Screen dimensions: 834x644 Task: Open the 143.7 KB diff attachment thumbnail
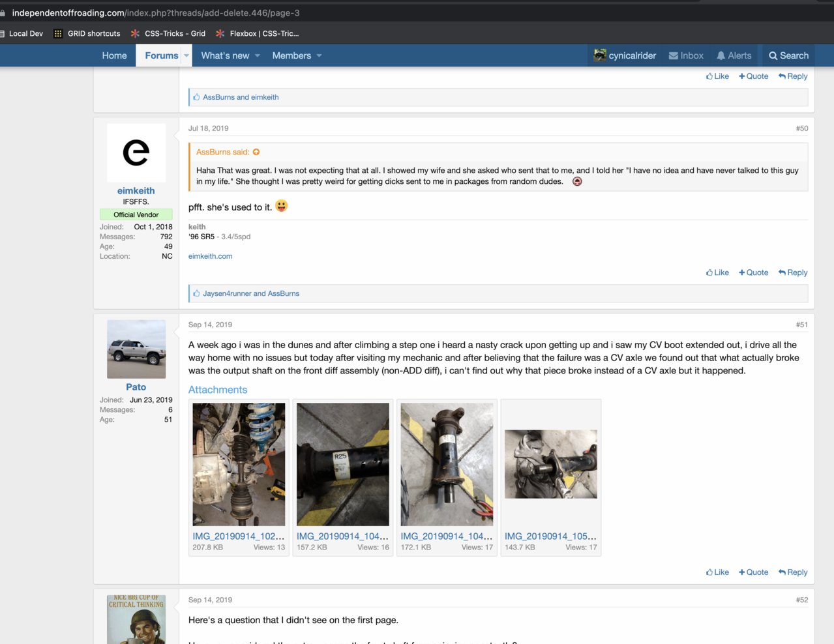click(551, 464)
